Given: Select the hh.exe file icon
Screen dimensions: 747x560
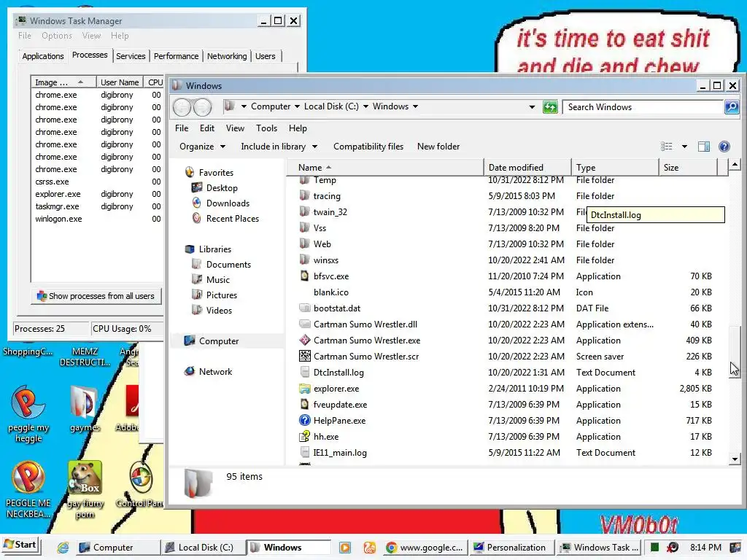Looking at the screenshot, I should pyautogui.click(x=304, y=437).
